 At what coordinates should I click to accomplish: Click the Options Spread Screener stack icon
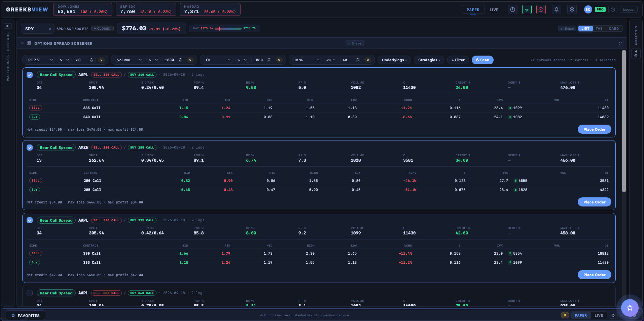[29, 43]
